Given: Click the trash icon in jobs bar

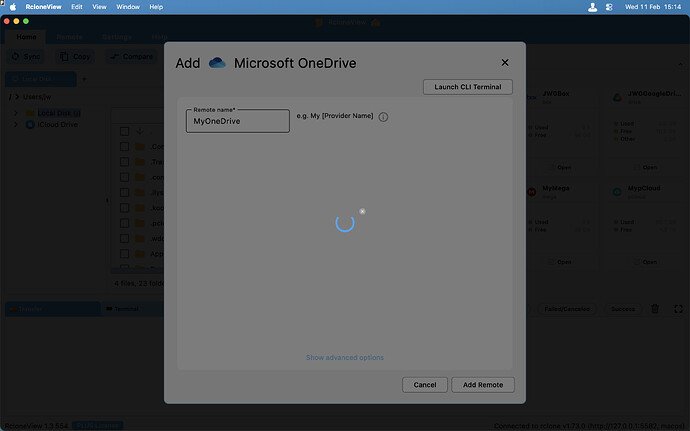Looking at the screenshot, I should [x=655, y=309].
